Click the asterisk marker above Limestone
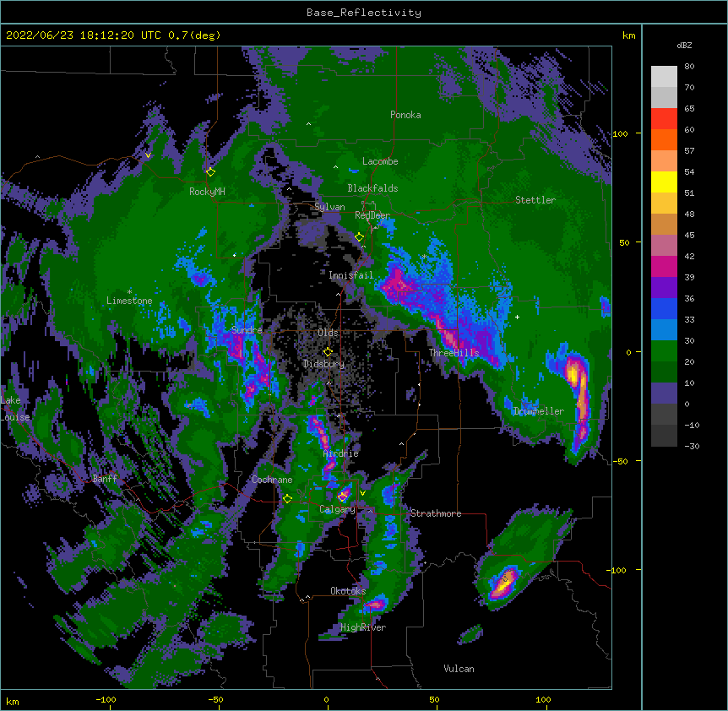Viewport: 728px width, 711px height. click(x=129, y=291)
